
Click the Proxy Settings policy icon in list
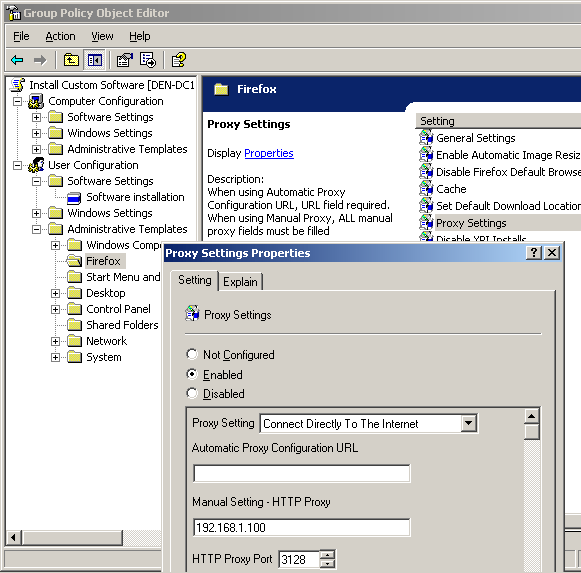pyautogui.click(x=426, y=222)
